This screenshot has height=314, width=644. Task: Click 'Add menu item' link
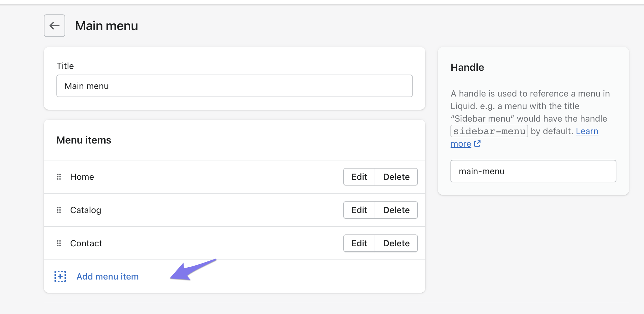coord(107,276)
